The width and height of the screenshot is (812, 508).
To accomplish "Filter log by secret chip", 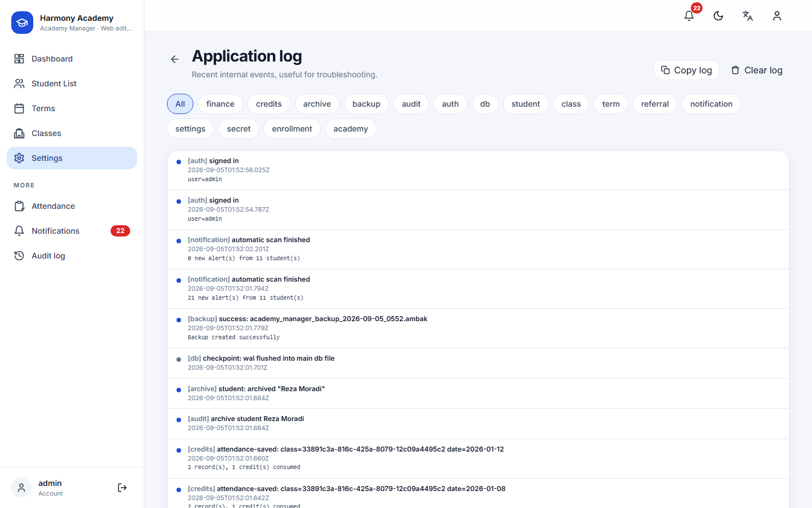I will tap(239, 129).
